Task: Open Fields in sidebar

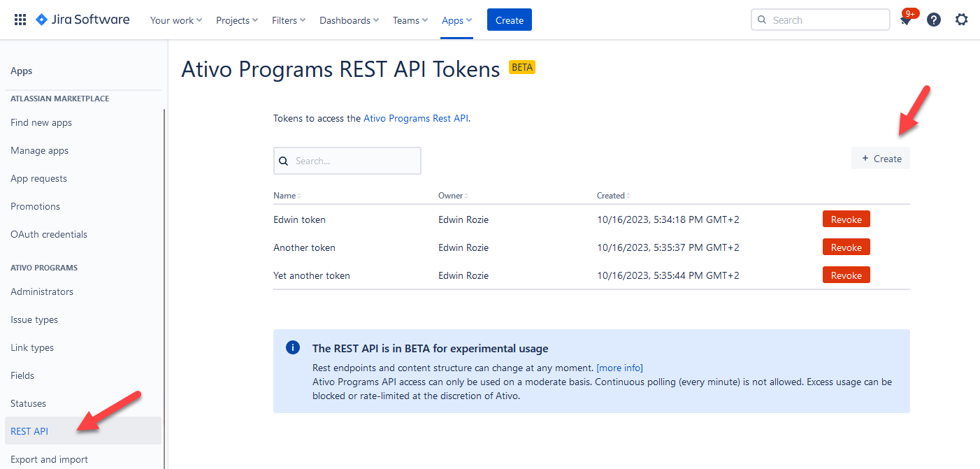Action: 22,375
